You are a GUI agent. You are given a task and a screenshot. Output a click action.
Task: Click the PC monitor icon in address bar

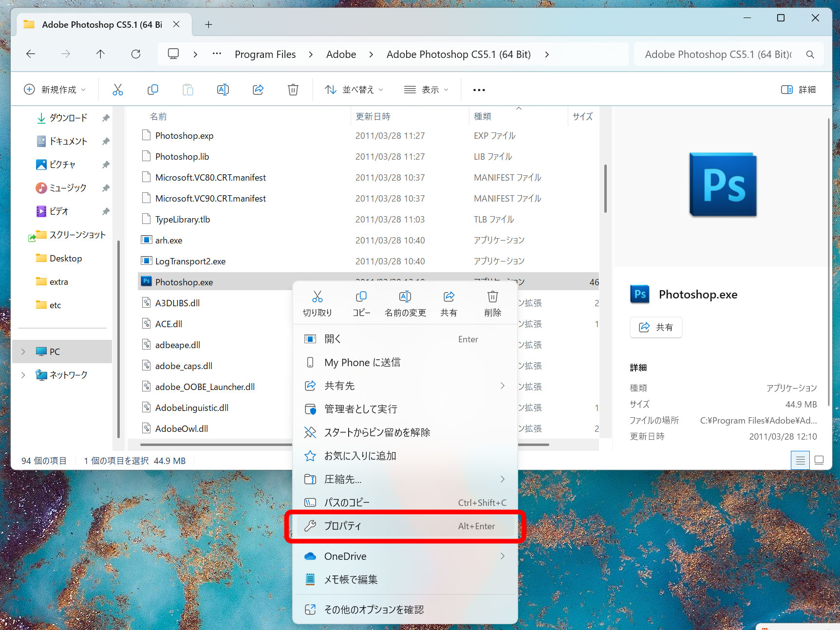coord(173,54)
